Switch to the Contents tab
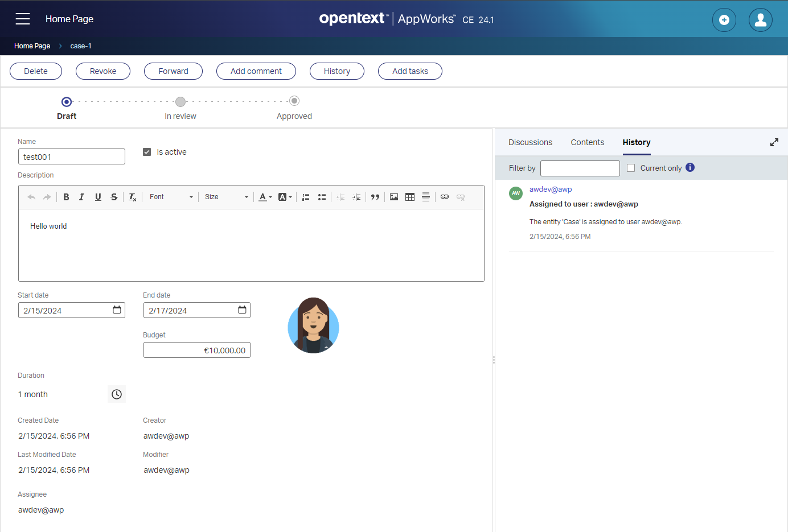Image resolution: width=788 pixels, height=532 pixels. (587, 142)
